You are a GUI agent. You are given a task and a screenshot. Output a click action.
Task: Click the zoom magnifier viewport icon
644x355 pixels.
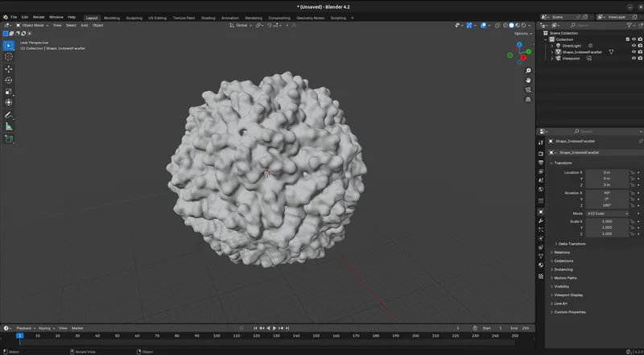pos(528,71)
